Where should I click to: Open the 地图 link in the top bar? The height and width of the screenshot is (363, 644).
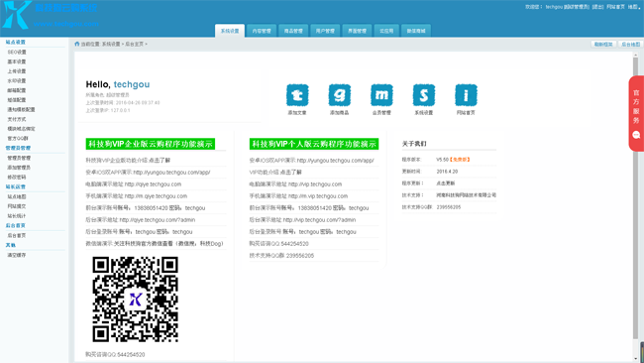(x=633, y=7)
